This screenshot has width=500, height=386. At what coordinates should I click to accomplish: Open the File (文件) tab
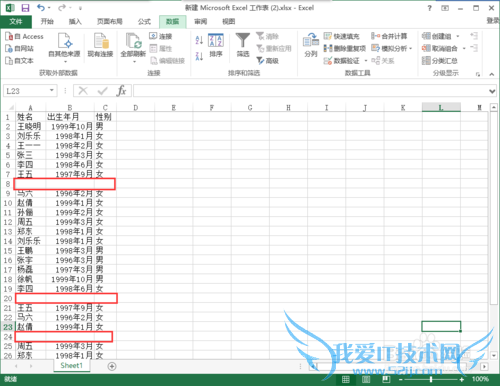[x=16, y=22]
